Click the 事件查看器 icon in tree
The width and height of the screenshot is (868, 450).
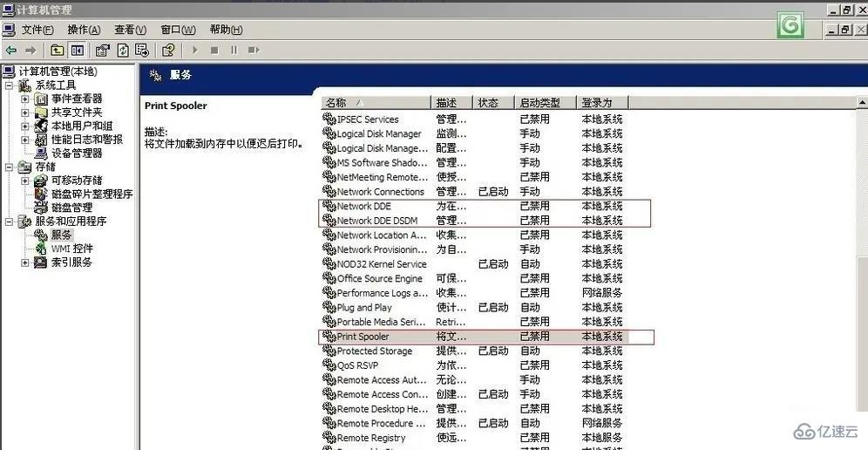coord(41,99)
